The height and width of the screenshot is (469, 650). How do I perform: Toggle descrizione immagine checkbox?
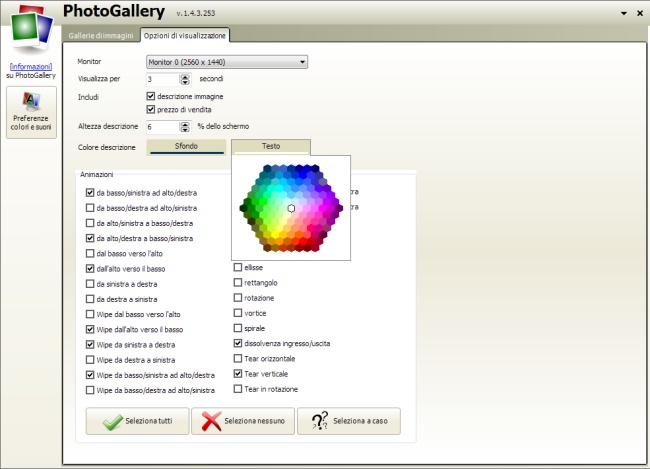(151, 96)
